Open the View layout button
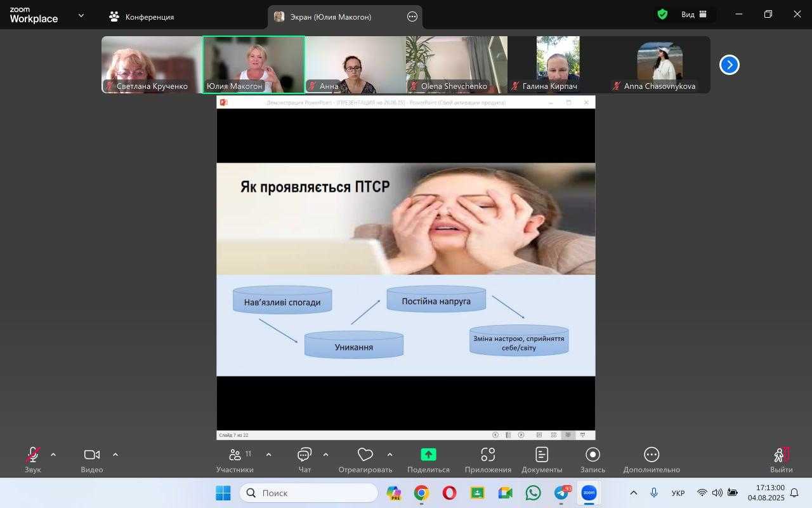 pyautogui.click(x=694, y=15)
